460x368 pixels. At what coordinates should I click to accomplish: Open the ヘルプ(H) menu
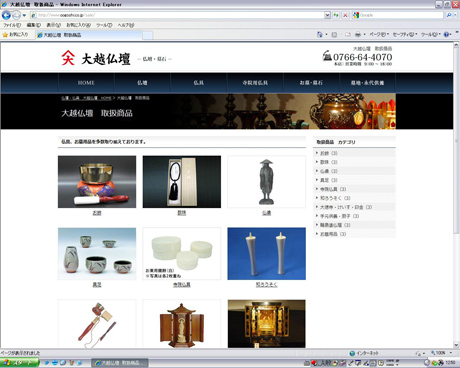point(126,25)
